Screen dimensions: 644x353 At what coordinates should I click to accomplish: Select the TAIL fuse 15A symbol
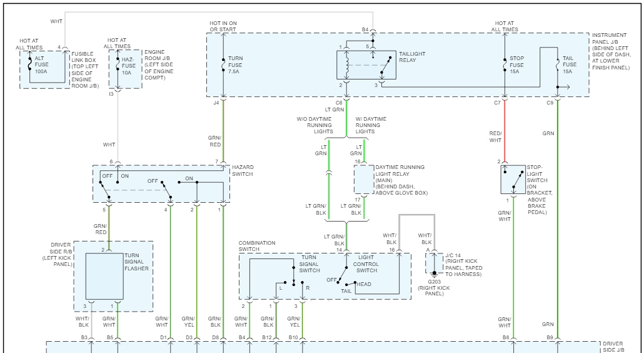558,64
